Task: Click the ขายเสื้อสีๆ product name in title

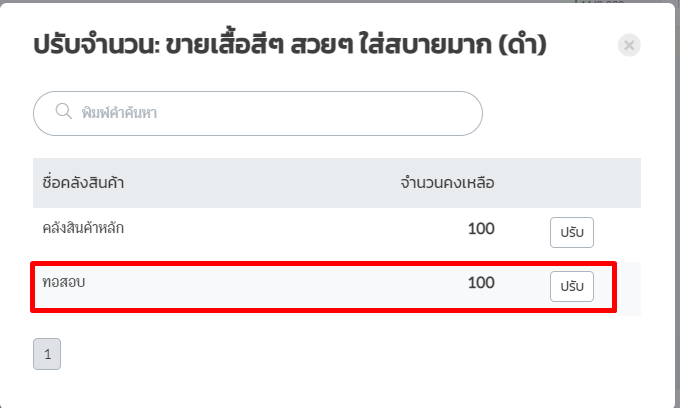Action: [225, 45]
